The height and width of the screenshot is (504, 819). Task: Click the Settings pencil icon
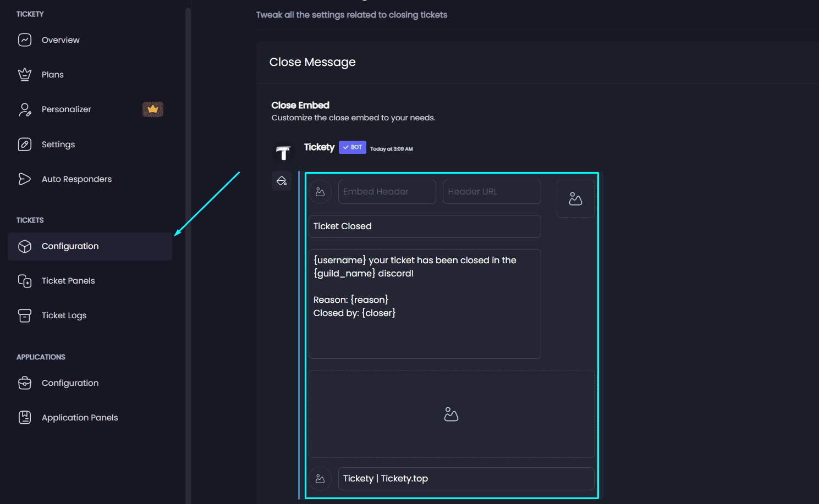pyautogui.click(x=25, y=144)
